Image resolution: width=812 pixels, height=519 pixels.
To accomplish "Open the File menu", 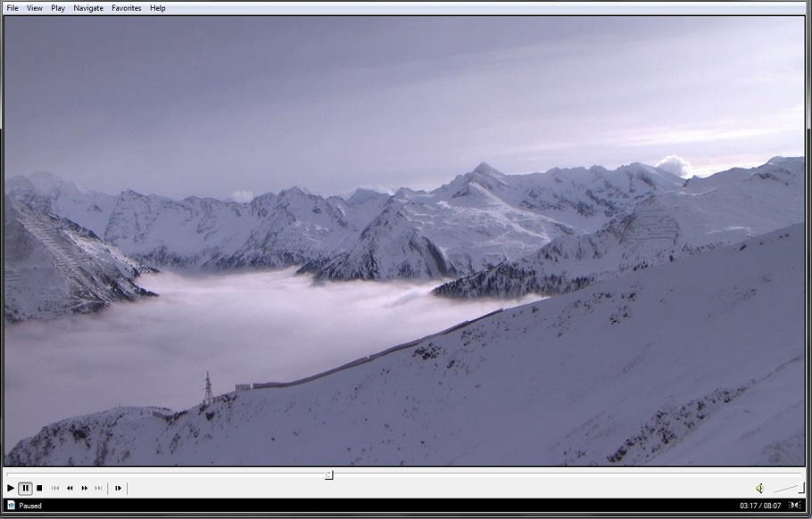I will tap(12, 8).
